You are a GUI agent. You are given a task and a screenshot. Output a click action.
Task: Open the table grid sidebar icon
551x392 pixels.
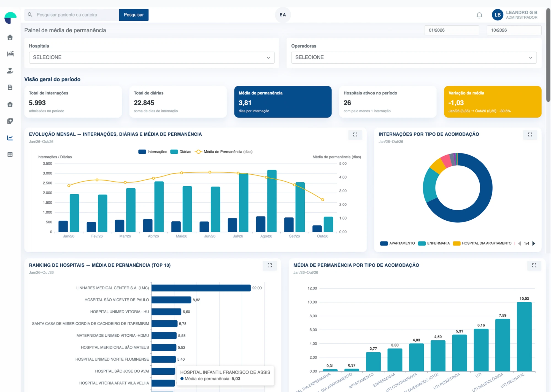point(10,155)
